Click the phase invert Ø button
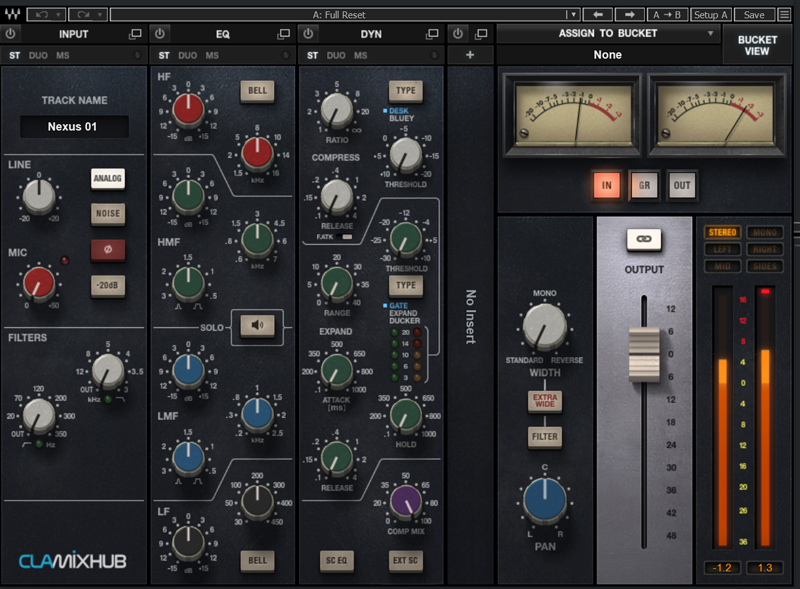Image resolution: width=800 pixels, height=589 pixels. tap(108, 250)
